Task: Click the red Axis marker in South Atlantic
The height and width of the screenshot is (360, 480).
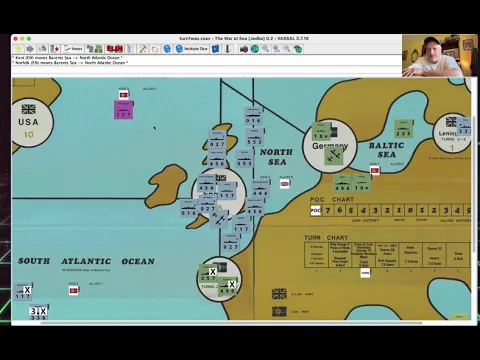Action: (x=74, y=291)
